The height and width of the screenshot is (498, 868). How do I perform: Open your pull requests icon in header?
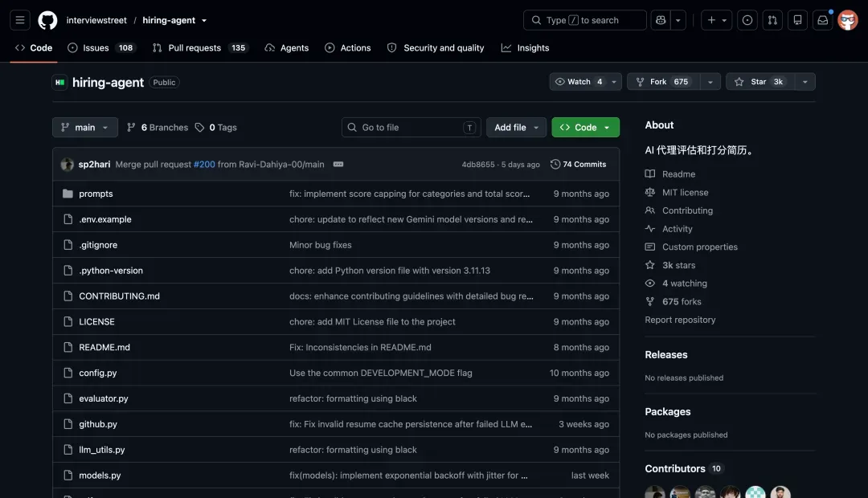pyautogui.click(x=772, y=20)
